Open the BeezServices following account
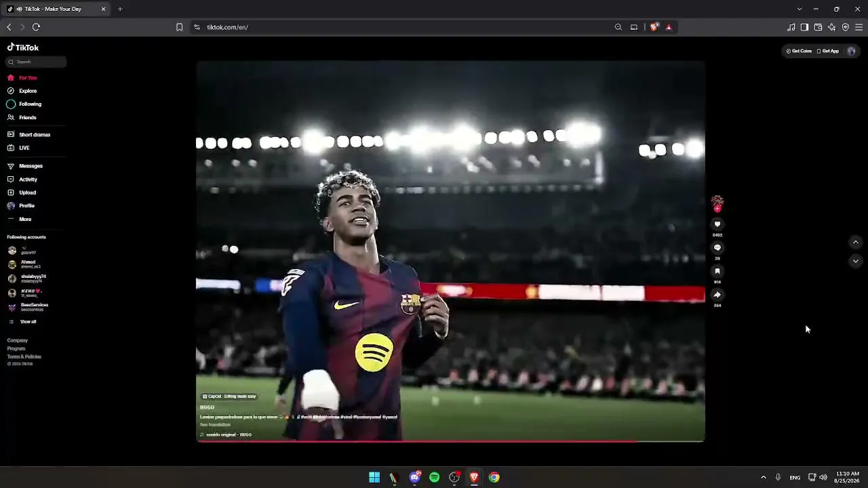 coord(28,307)
